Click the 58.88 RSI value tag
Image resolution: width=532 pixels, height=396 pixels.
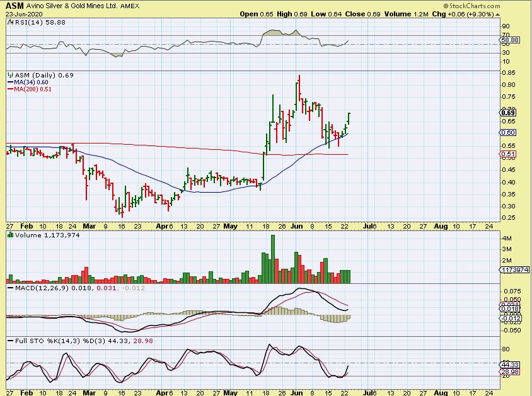[509, 40]
